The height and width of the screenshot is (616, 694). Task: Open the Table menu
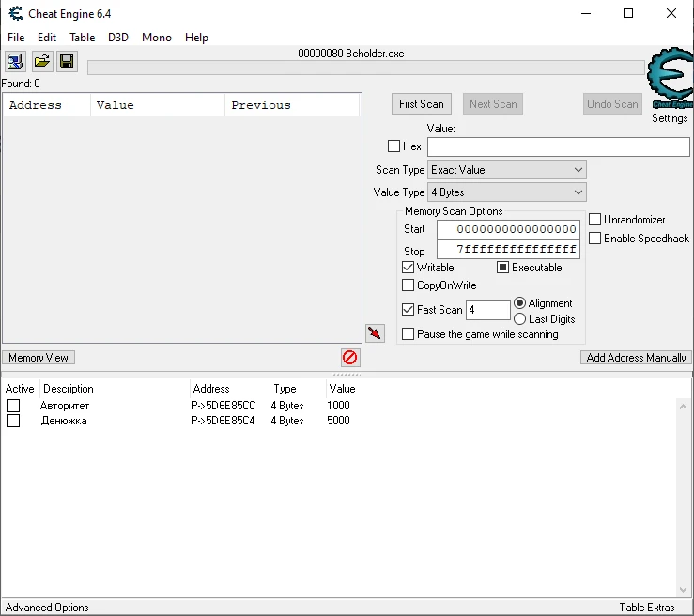tap(83, 38)
